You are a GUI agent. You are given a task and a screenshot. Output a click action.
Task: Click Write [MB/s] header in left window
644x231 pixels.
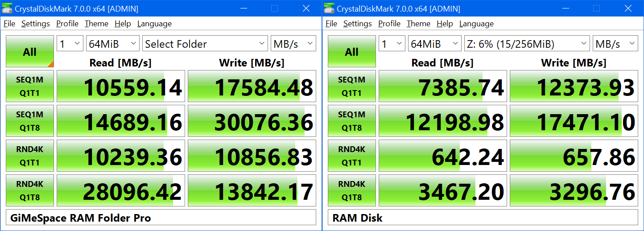[252, 63]
